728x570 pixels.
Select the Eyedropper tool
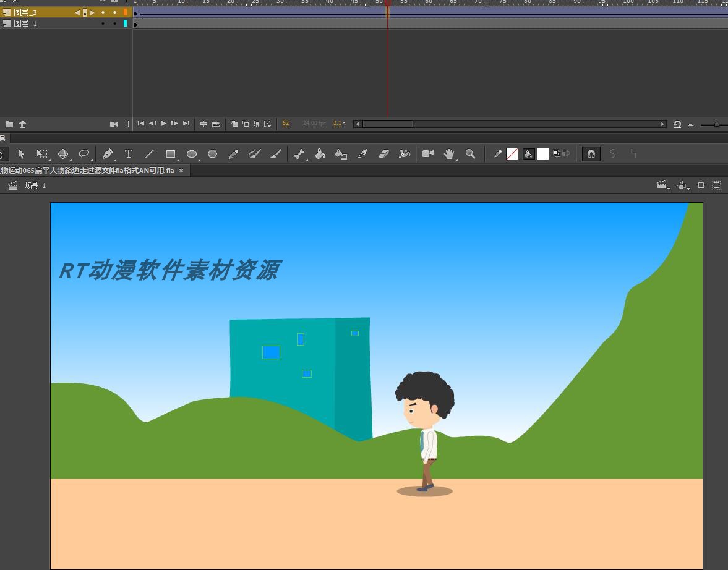coord(362,154)
